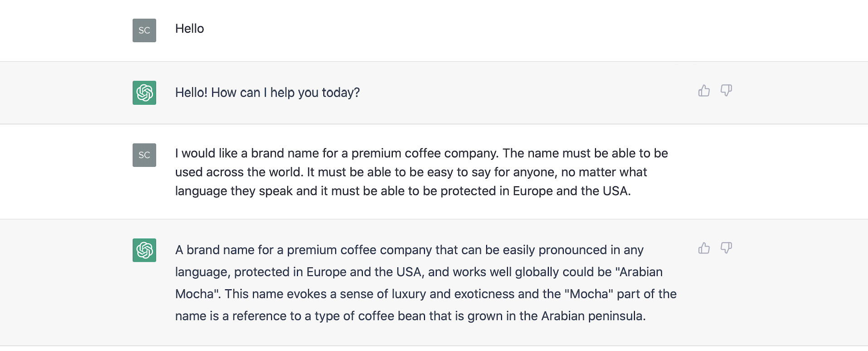This screenshot has width=868, height=351.
Task: Dislike the "How can I help you today?" reply
Action: 726,91
